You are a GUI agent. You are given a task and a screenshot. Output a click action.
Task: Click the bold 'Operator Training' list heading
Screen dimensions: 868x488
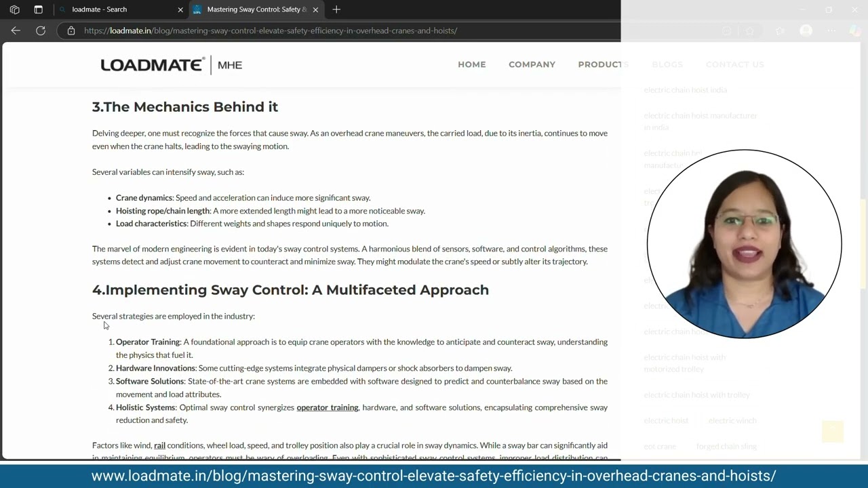pos(148,342)
